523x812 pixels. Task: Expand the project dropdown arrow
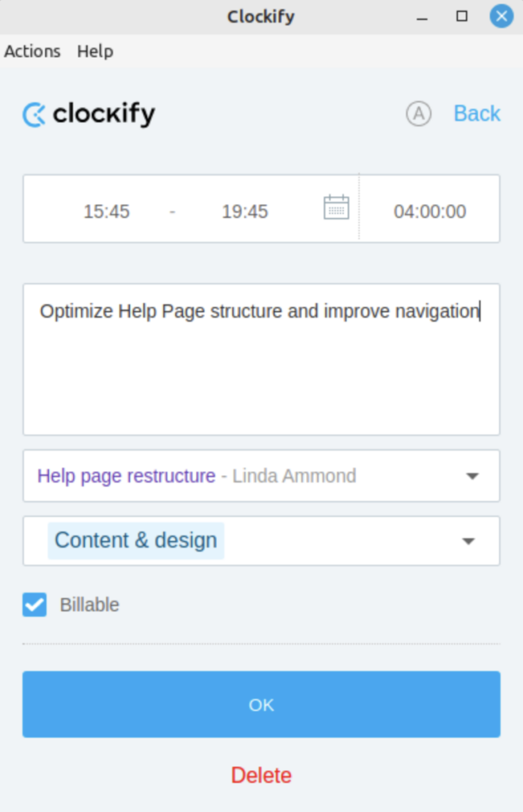472,476
